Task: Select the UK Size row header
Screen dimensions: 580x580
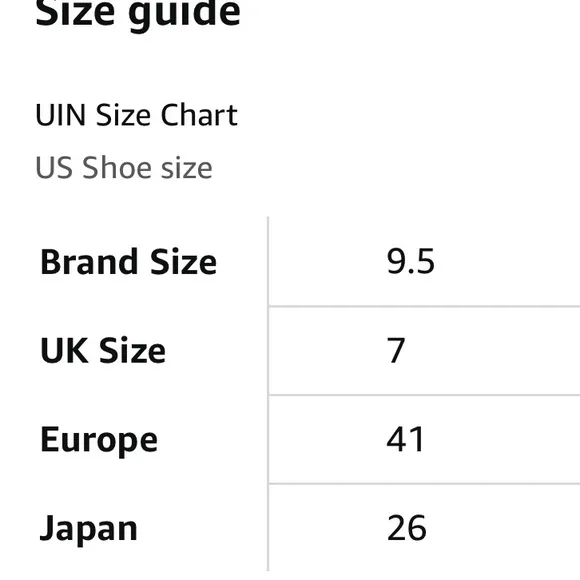Action: tap(103, 350)
